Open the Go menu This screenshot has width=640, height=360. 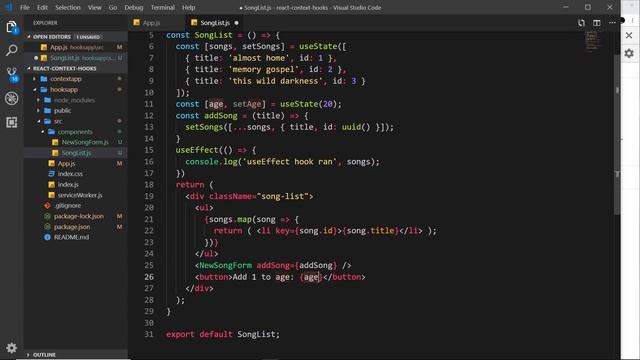(x=113, y=7)
